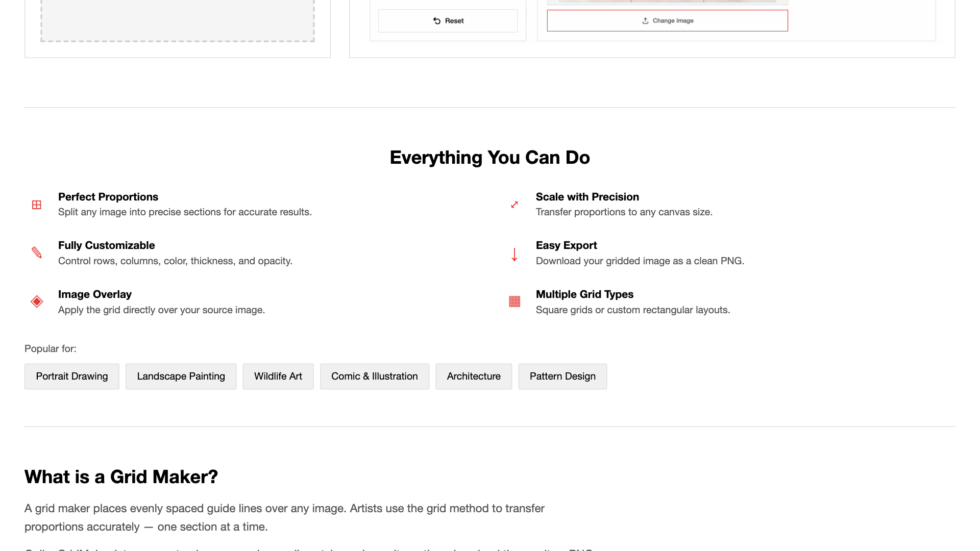Screen dimensions: 980x551
Task: Click the Image Overlay diamond icon
Action: (x=37, y=302)
